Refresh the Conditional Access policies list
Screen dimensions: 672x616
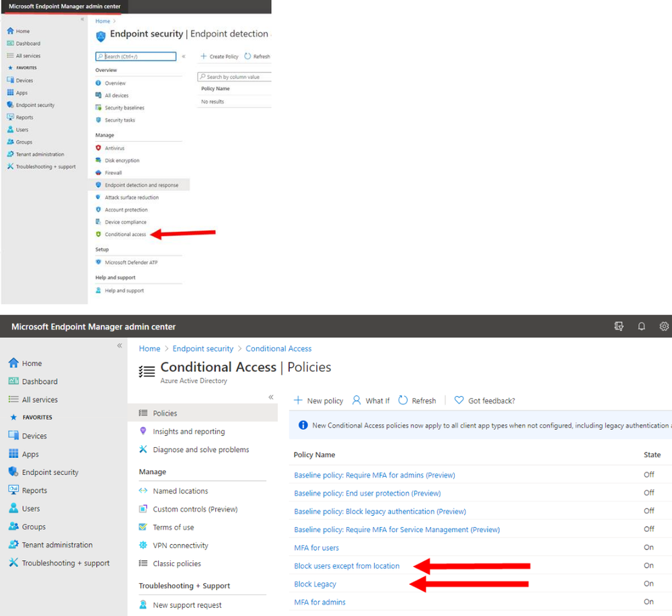[x=417, y=401]
